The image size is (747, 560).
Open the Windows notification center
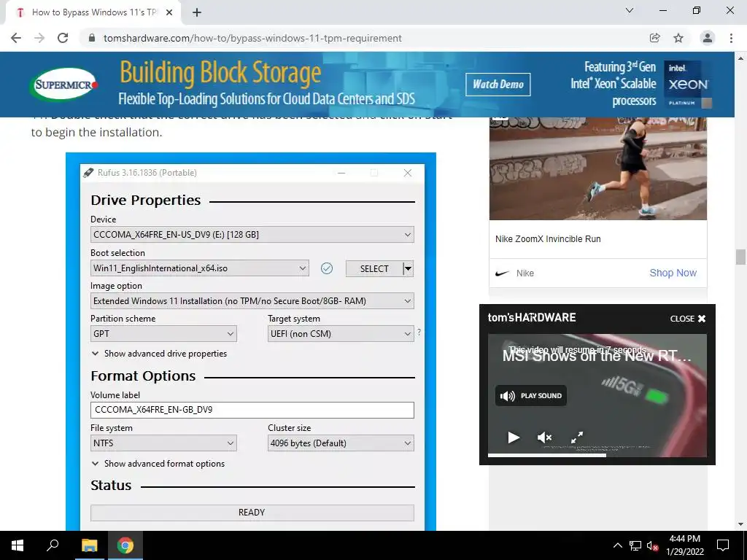pos(723,545)
